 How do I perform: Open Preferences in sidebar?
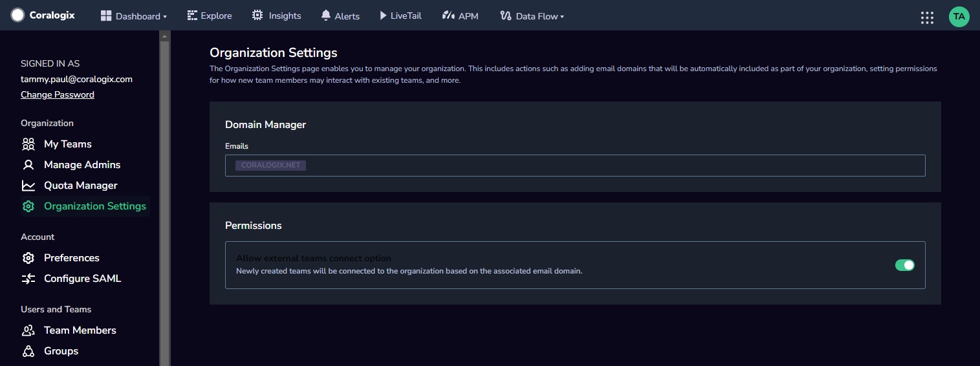click(72, 258)
